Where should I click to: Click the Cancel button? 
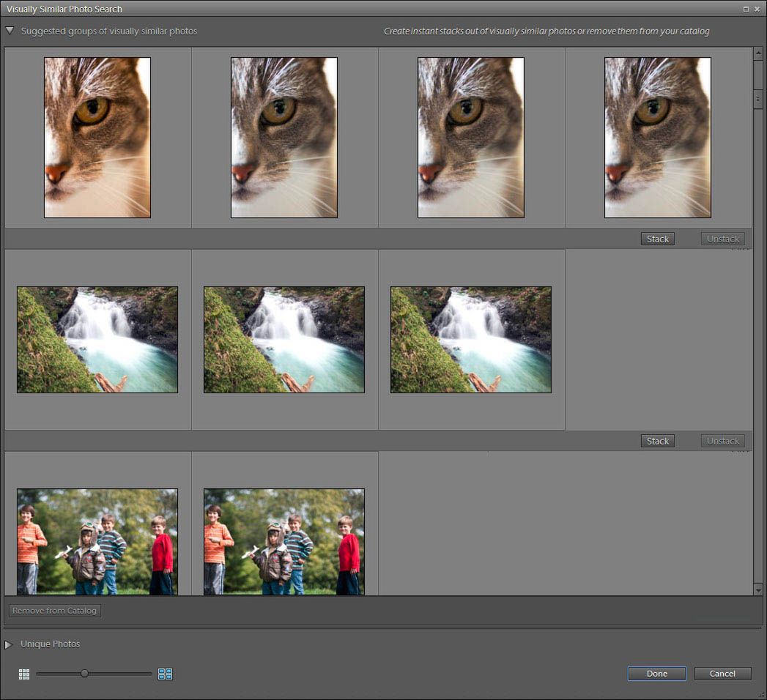point(722,674)
